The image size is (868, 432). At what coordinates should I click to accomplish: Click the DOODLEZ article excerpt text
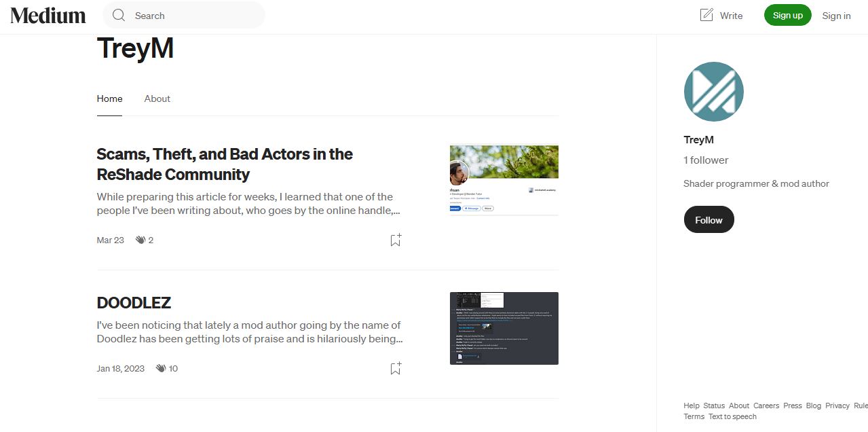(x=250, y=331)
